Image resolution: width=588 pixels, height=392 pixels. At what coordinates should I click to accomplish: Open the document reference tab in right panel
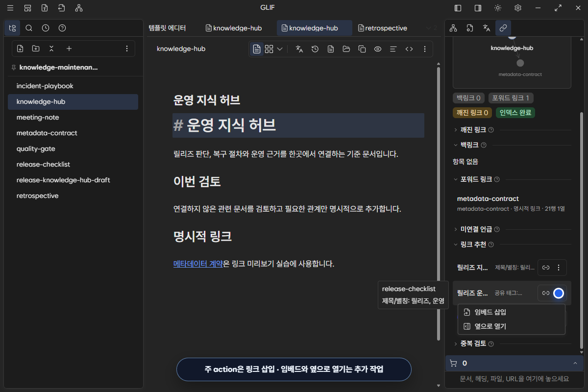click(x=470, y=28)
